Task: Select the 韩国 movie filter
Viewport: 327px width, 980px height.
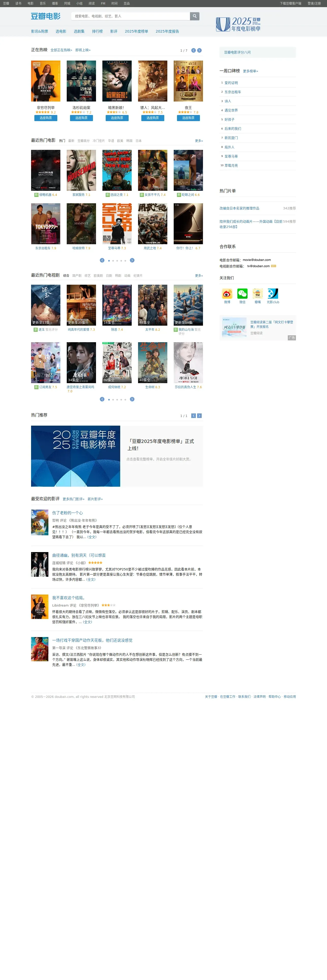Action: click(129, 141)
